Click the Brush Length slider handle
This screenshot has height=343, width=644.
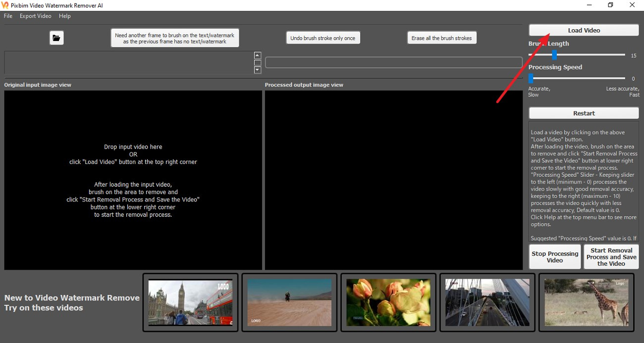[x=554, y=55]
